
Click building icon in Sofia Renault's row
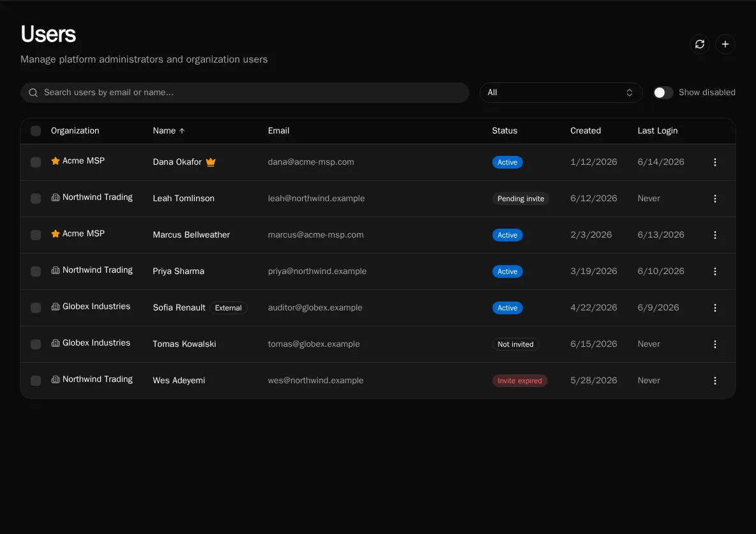(56, 307)
